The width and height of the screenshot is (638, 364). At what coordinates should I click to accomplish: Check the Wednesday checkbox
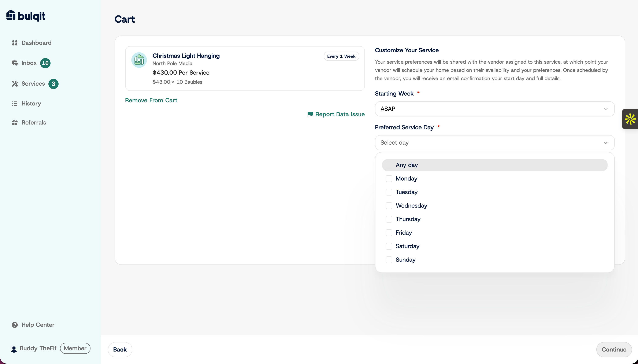[389, 205]
